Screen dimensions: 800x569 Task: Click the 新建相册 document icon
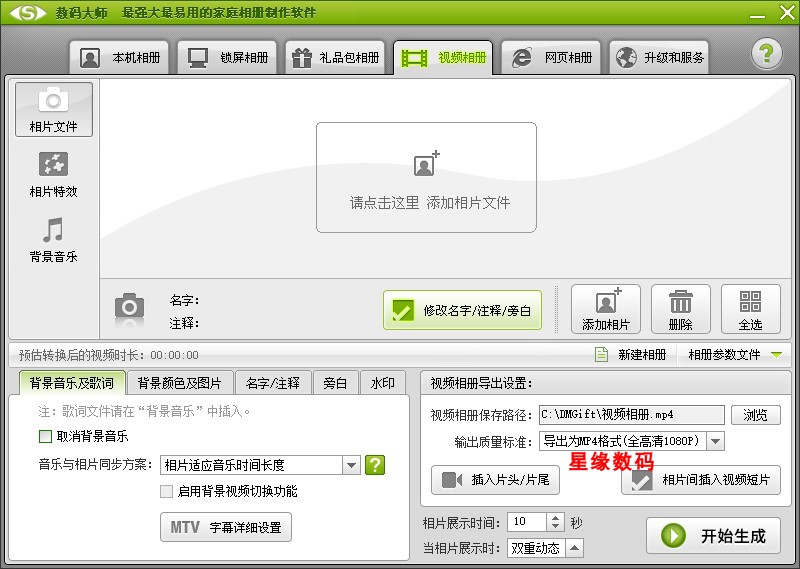point(602,354)
